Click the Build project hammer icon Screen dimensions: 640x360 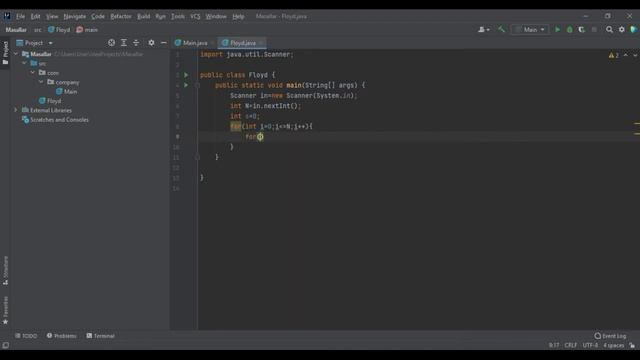(501, 29)
